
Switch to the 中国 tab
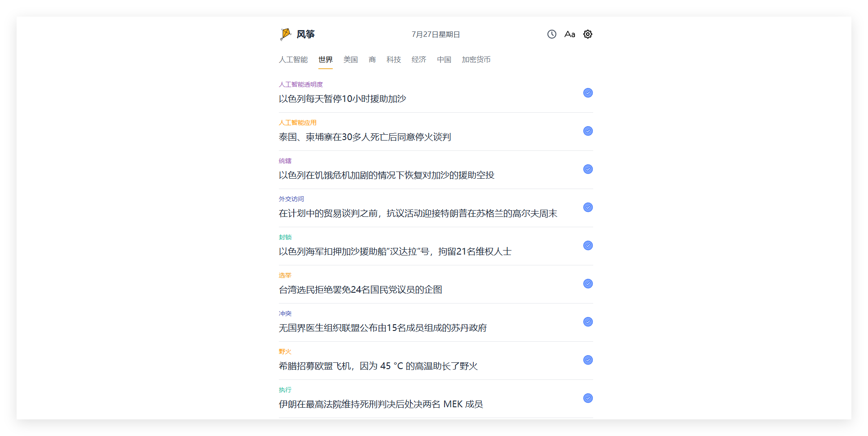[444, 60]
